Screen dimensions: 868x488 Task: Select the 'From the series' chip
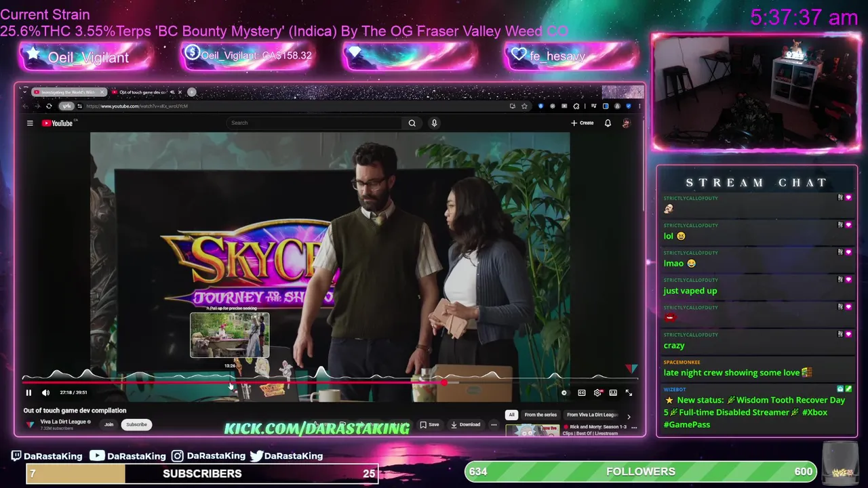tap(540, 415)
